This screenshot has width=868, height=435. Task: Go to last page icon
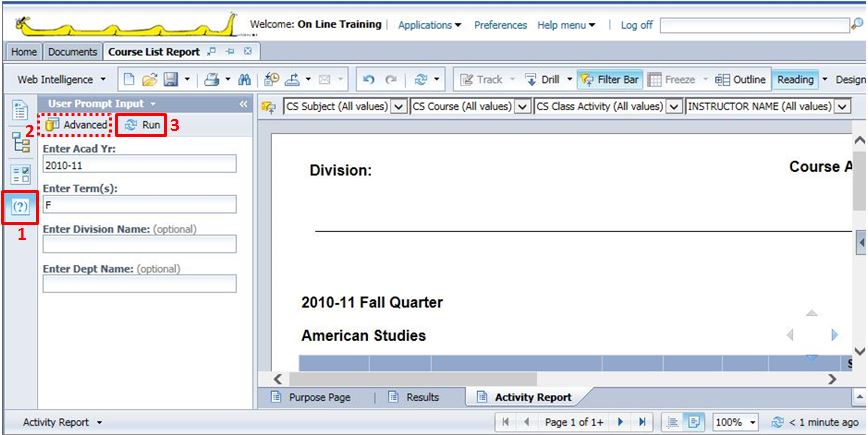tap(642, 422)
